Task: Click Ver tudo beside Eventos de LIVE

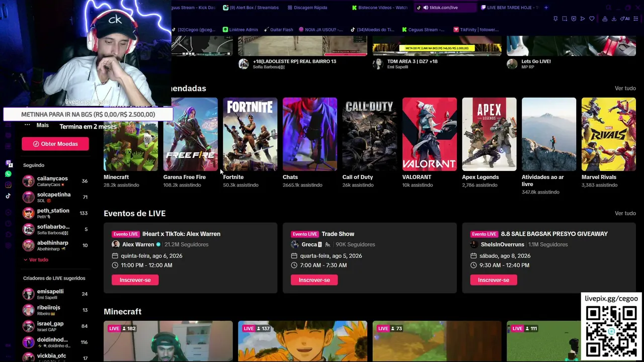Action: click(625, 213)
